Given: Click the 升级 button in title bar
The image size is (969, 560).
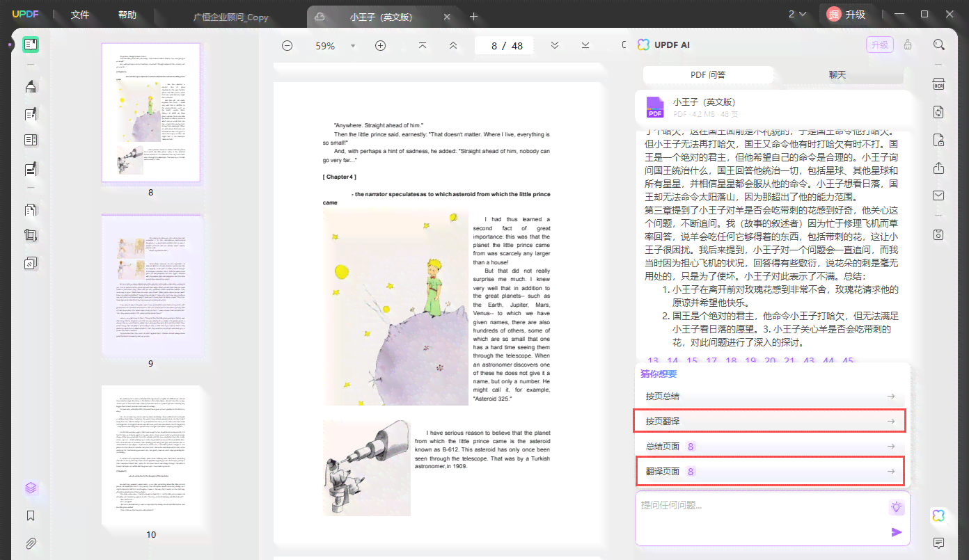Looking at the screenshot, I should (x=846, y=14).
